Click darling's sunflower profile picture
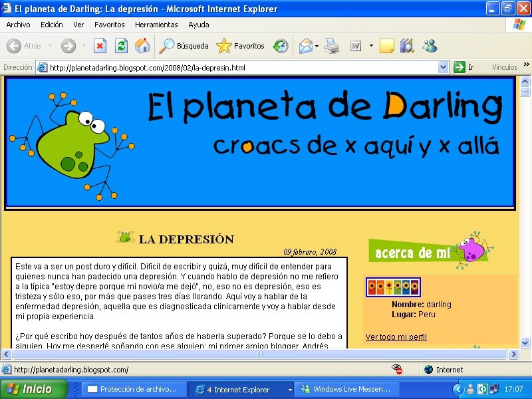This screenshot has width=532, height=399. click(393, 287)
